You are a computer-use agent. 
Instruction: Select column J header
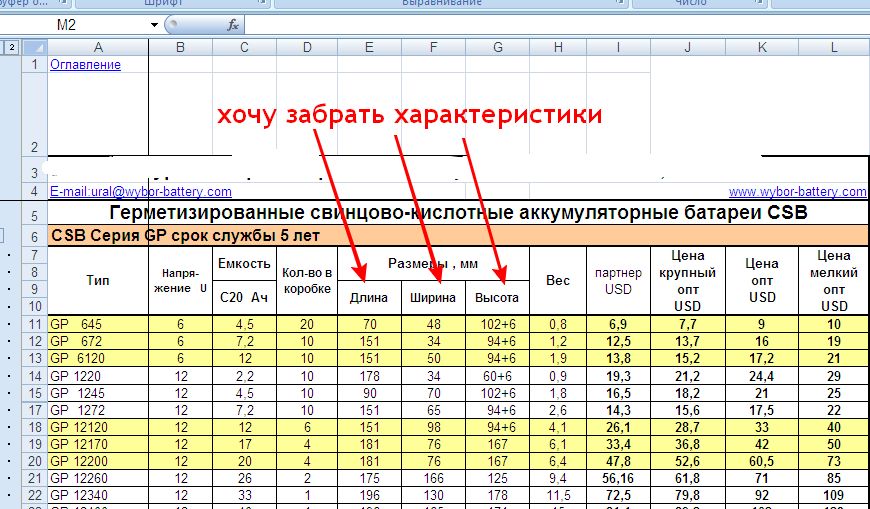coord(687,48)
